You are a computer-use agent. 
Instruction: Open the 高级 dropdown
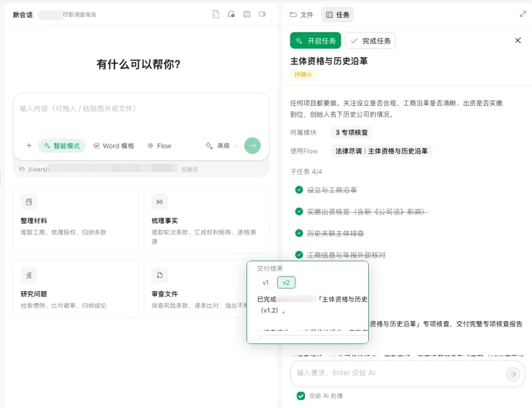[221, 146]
